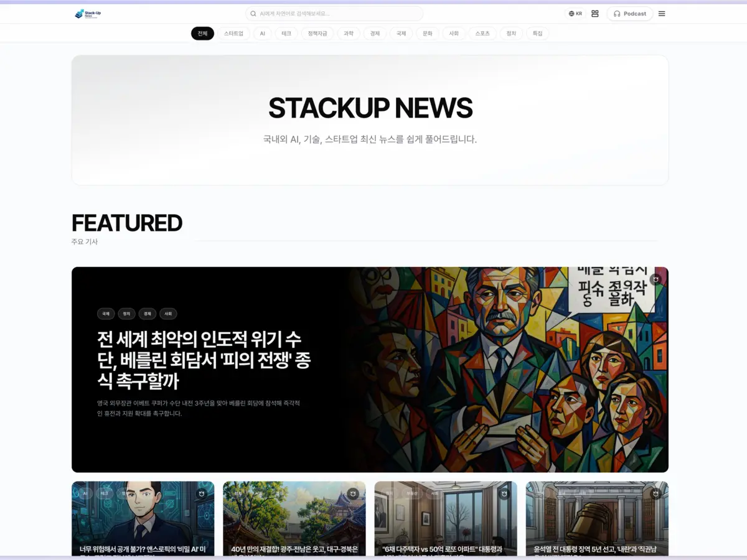Click the round icon on the featured article image
The height and width of the screenshot is (560, 747).
(x=655, y=280)
